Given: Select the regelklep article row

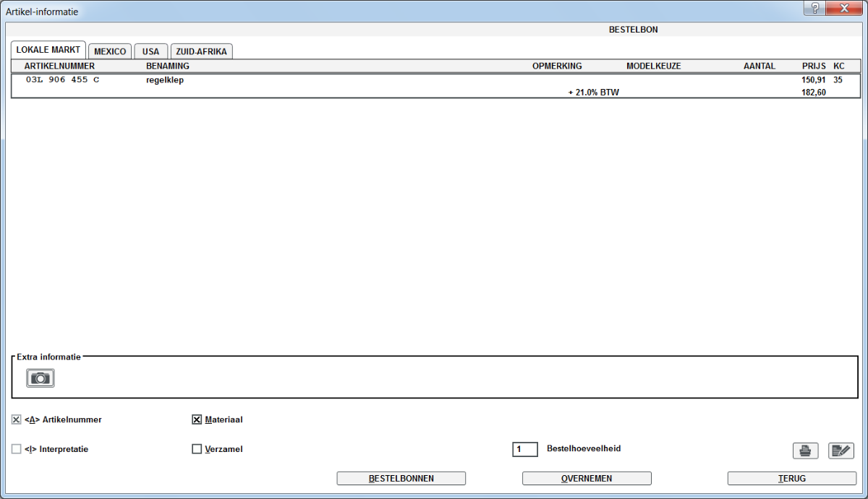Looking at the screenshot, I should [165, 80].
